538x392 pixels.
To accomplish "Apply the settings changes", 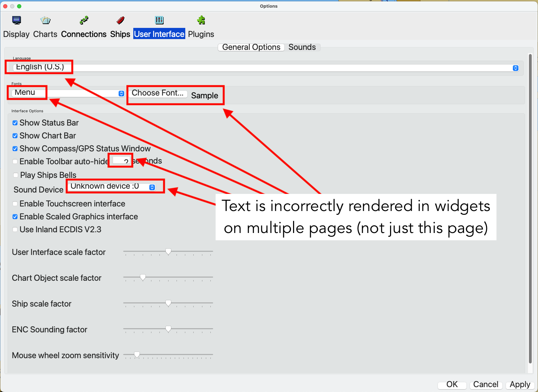I will click(x=520, y=385).
